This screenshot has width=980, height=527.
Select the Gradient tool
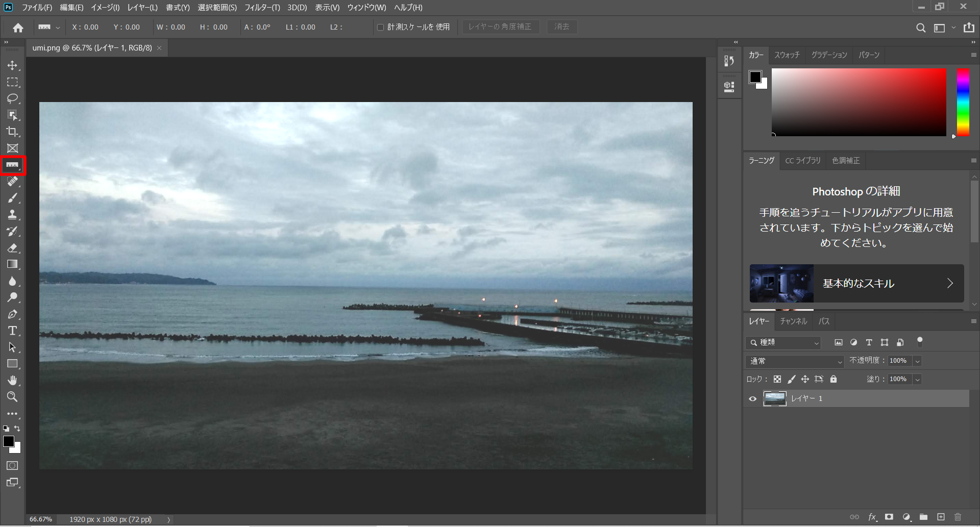click(x=13, y=264)
